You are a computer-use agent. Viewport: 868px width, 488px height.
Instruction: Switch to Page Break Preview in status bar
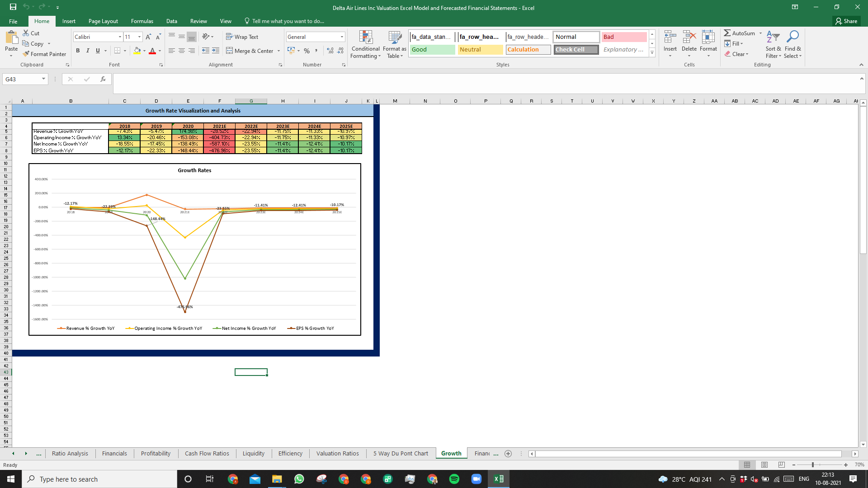pyautogui.click(x=782, y=465)
